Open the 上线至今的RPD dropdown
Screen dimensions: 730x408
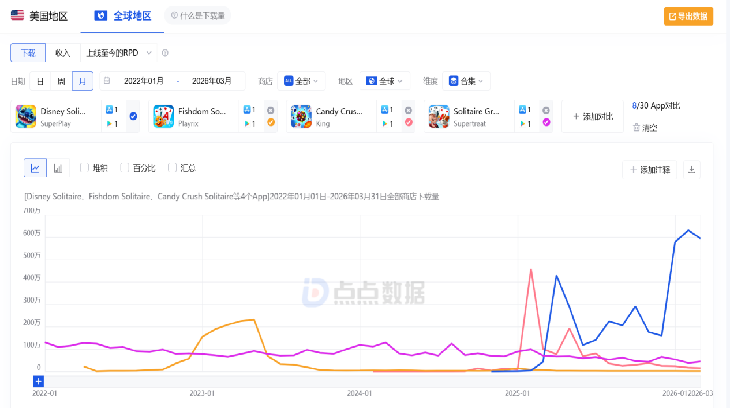click(x=118, y=52)
